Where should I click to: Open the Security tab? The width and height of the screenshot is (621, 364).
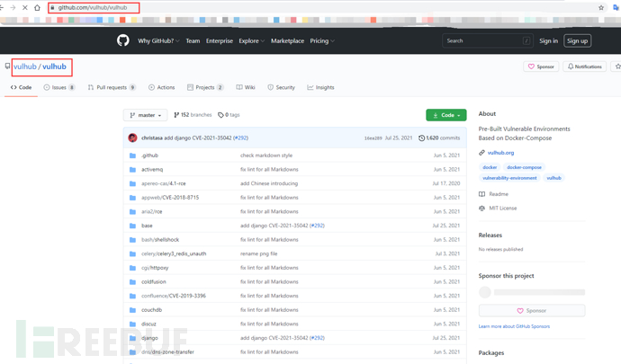click(281, 87)
